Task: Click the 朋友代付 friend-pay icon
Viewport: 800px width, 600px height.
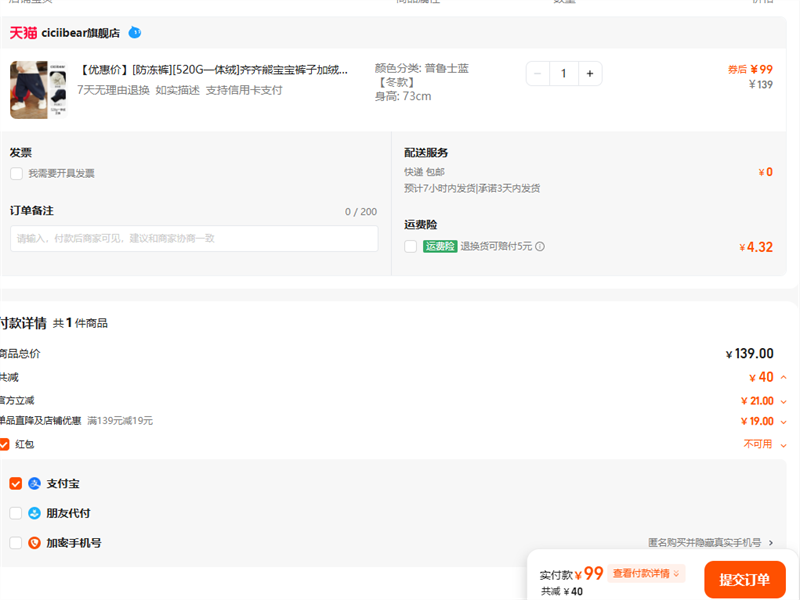Action: click(33, 514)
